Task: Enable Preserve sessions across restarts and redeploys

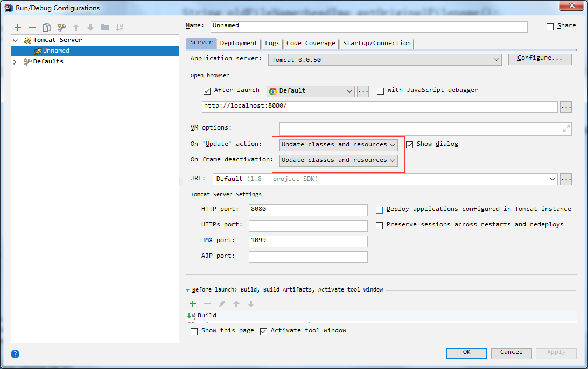Action: pos(379,225)
